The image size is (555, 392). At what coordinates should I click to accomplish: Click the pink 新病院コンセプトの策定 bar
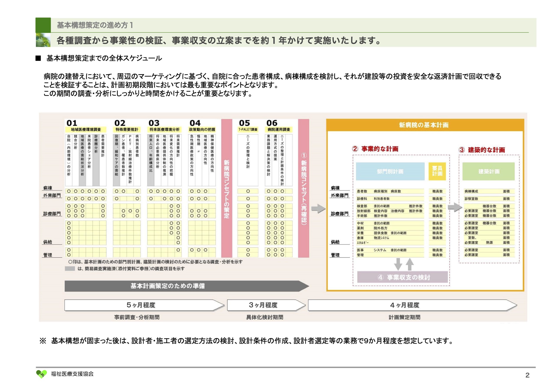pyautogui.click(x=227, y=188)
